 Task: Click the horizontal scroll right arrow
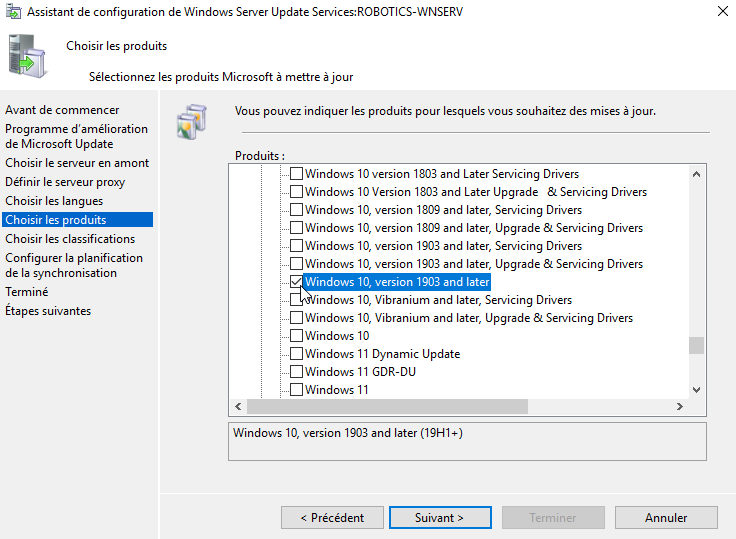(680, 407)
